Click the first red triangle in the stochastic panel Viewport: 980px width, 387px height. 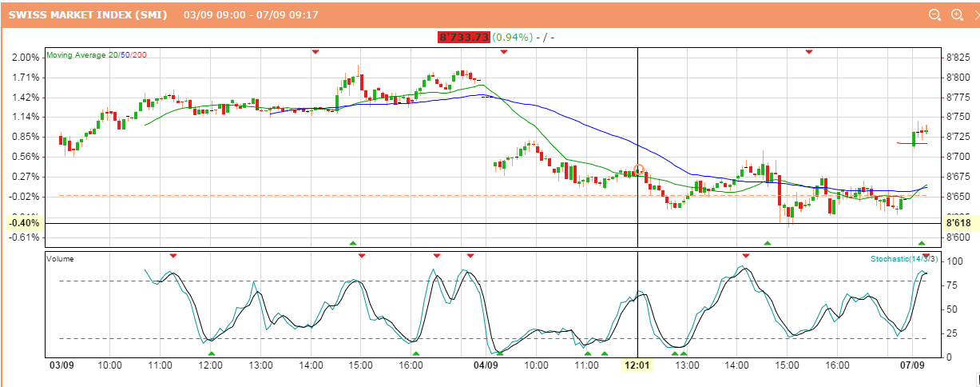click(173, 256)
